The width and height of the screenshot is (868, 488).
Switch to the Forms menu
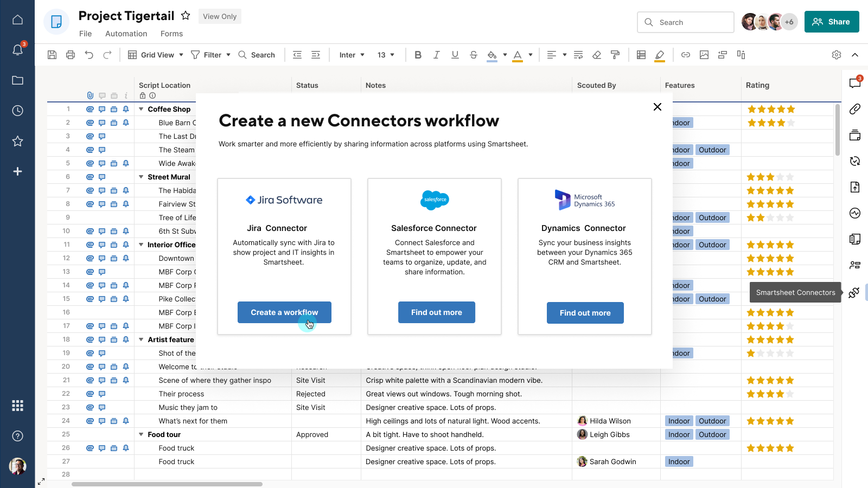click(x=171, y=34)
